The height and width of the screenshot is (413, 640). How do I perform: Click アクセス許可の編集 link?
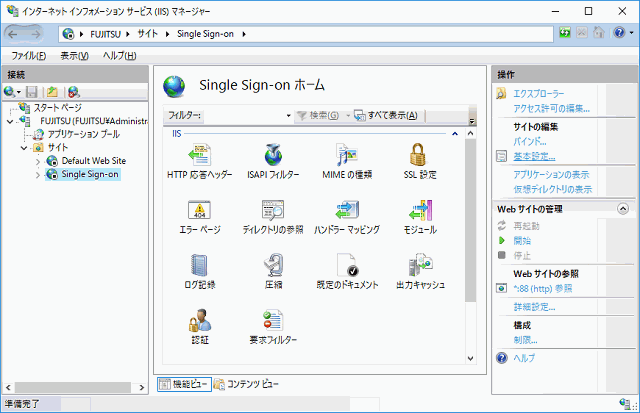551,109
